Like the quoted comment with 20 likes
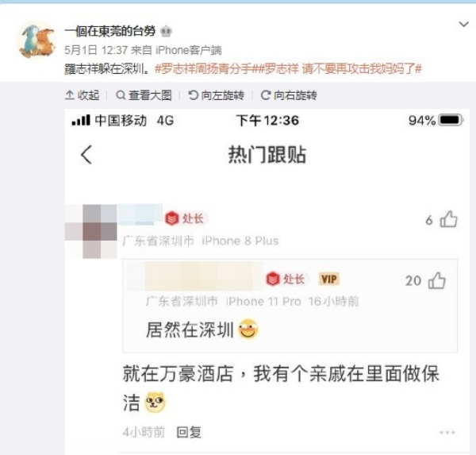Image resolution: width=476 pixels, height=455 pixels. coord(437,280)
